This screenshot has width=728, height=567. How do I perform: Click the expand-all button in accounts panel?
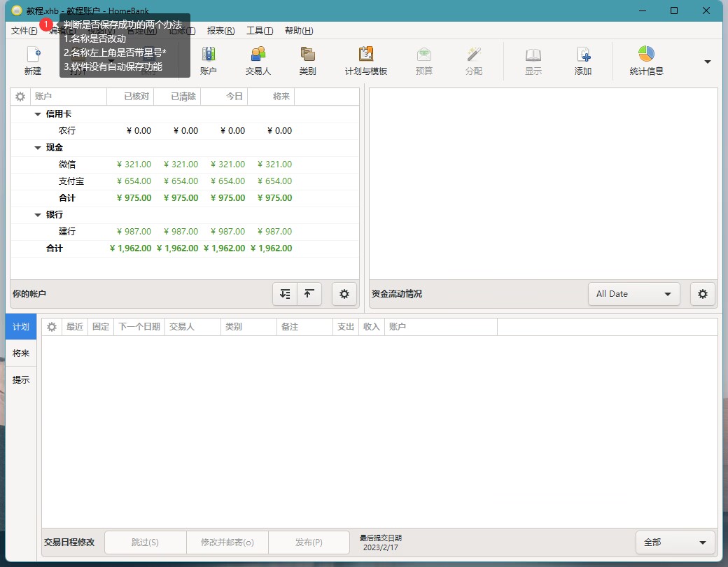[285, 295]
